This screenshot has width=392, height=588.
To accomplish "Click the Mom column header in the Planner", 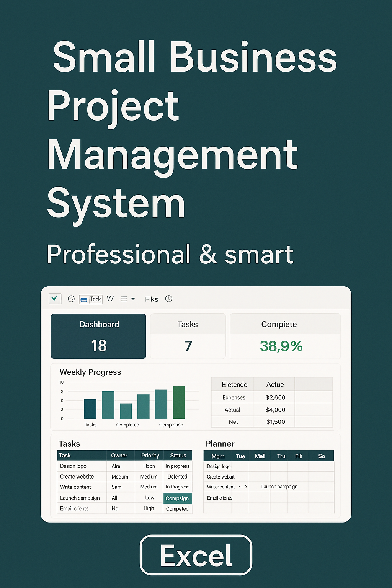I will click(217, 456).
